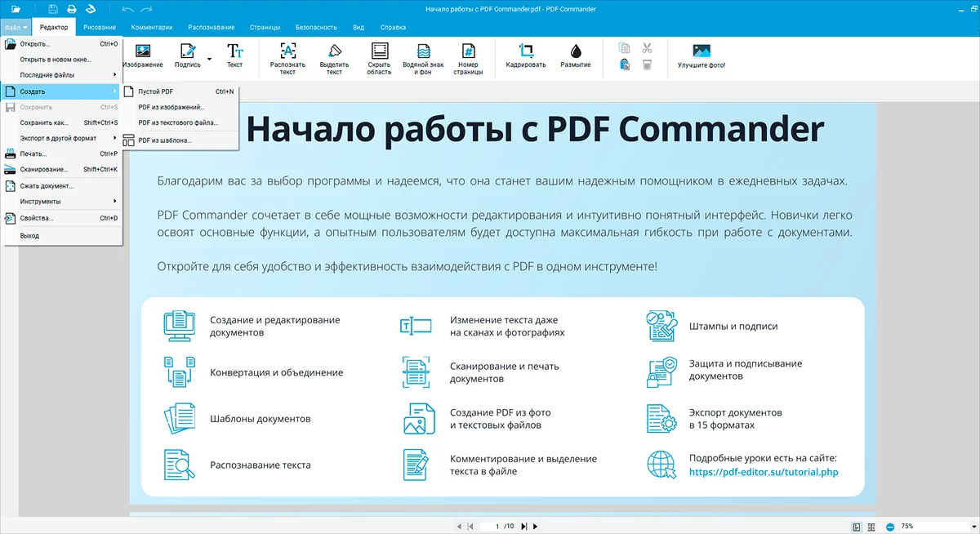Select the Изображение image tool

(143, 57)
